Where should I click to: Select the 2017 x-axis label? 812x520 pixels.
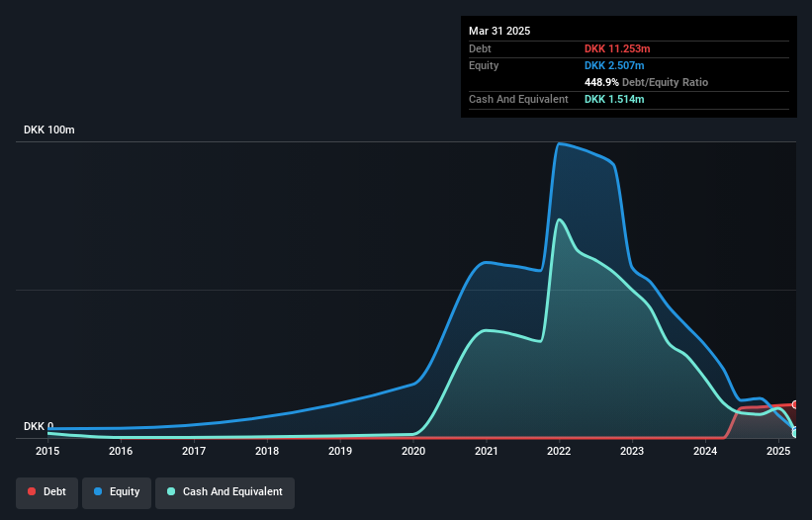click(x=194, y=451)
